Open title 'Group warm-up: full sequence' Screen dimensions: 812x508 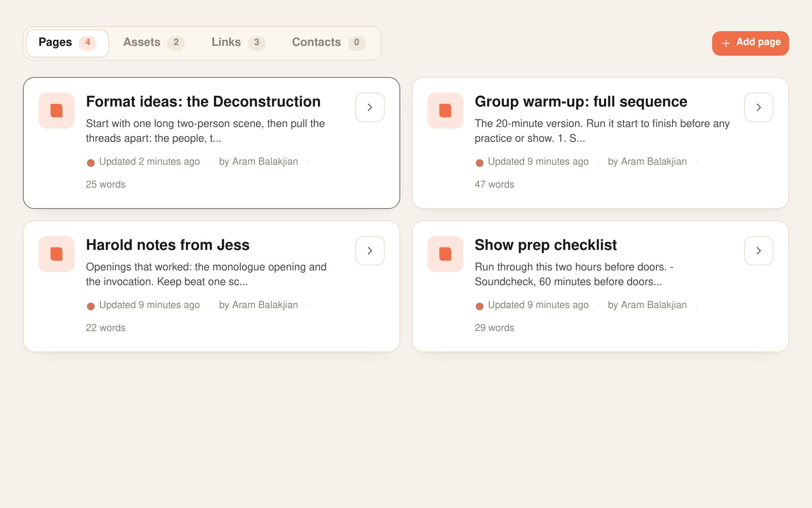click(581, 102)
